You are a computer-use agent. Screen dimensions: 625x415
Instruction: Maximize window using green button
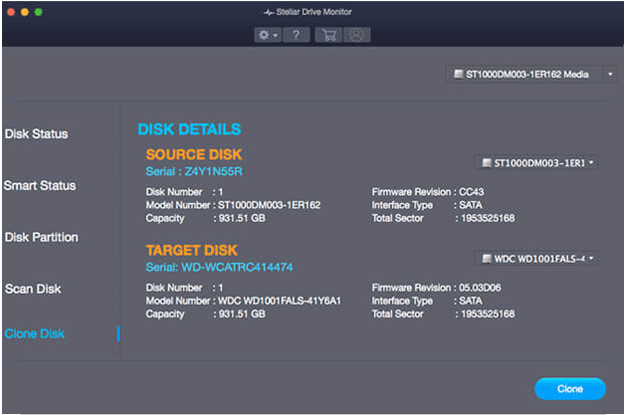click(x=39, y=12)
